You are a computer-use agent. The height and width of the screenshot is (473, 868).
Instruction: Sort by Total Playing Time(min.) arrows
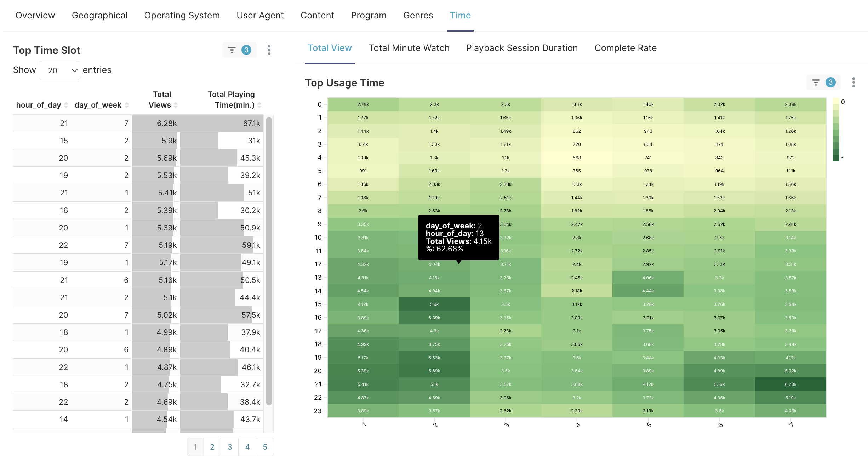259,105
